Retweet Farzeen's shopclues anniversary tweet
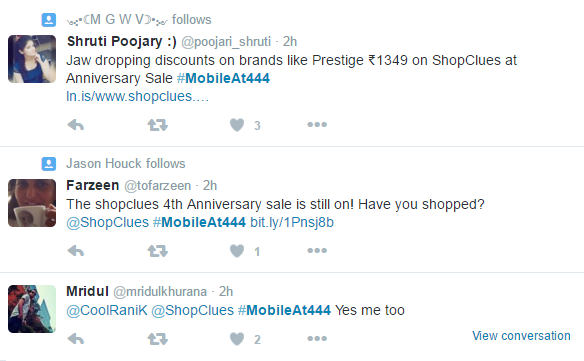 pyautogui.click(x=158, y=251)
